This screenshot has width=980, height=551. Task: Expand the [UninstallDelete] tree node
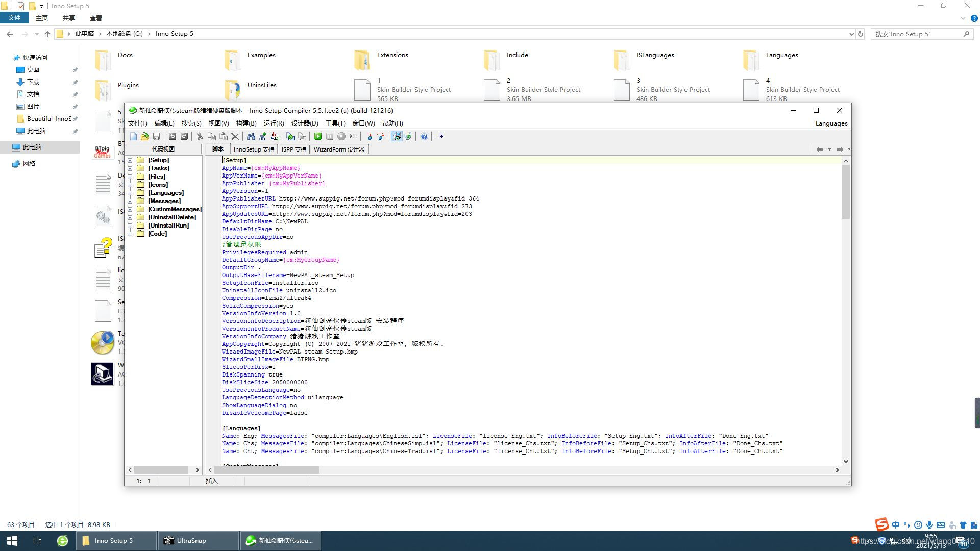[x=130, y=217]
